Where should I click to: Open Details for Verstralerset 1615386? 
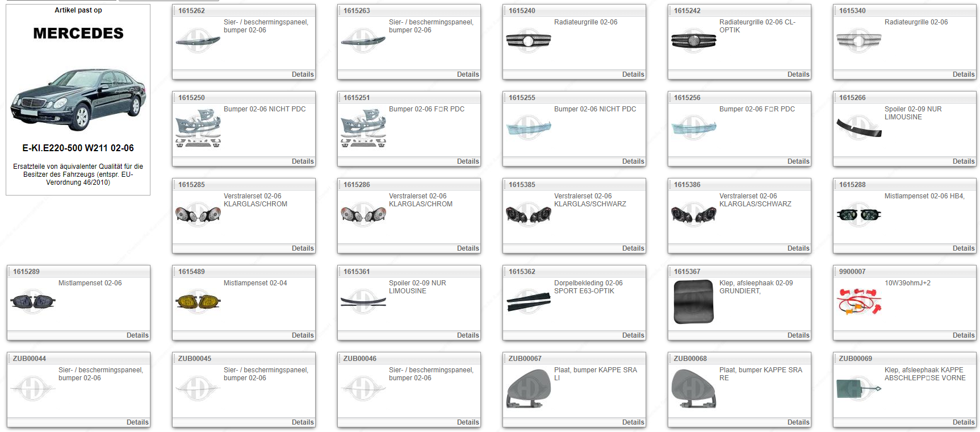[798, 248]
